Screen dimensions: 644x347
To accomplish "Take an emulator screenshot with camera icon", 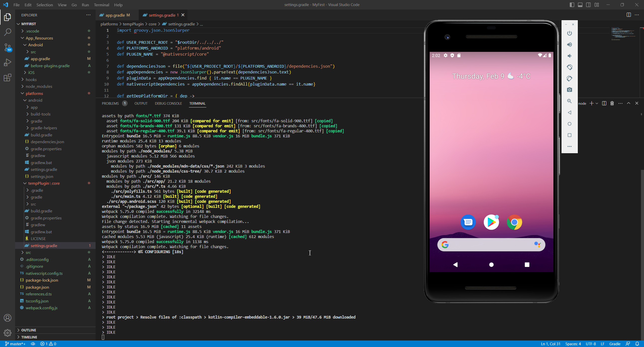I will (570, 90).
